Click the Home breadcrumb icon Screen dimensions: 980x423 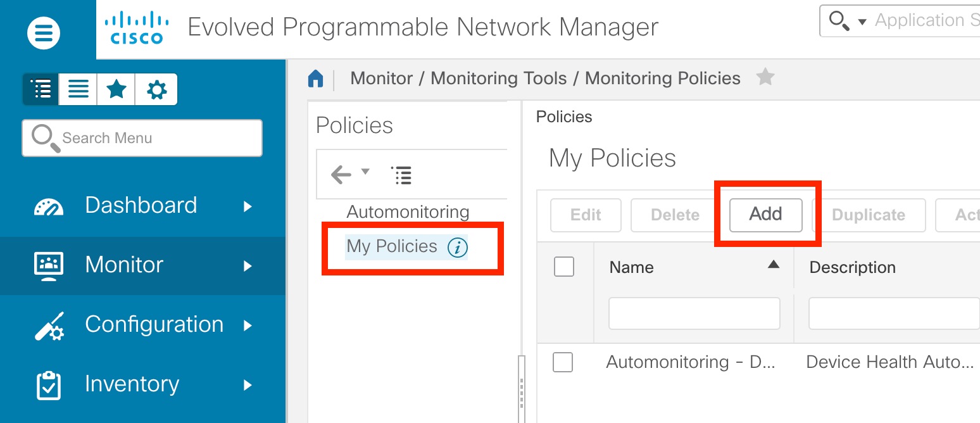pos(315,77)
